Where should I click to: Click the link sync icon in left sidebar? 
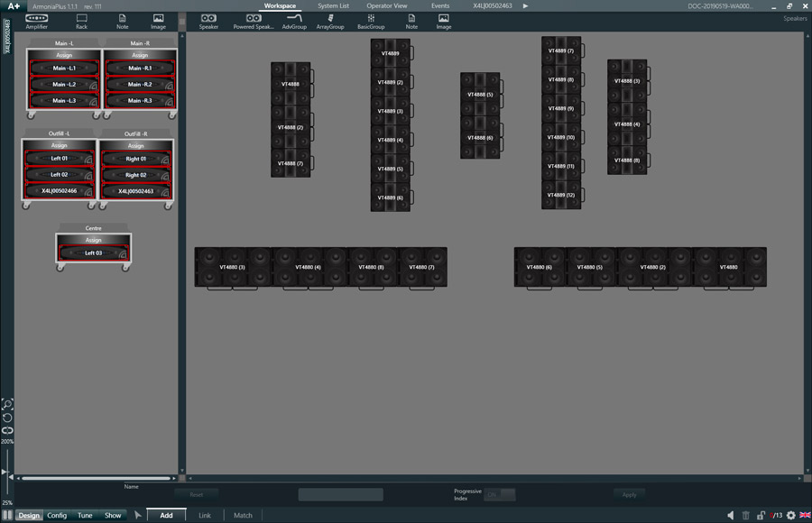[7, 430]
